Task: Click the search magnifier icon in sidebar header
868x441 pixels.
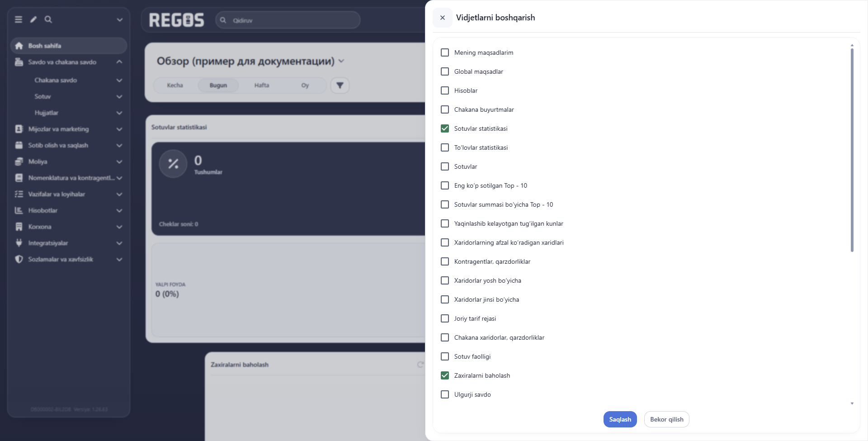Action: 48,19
